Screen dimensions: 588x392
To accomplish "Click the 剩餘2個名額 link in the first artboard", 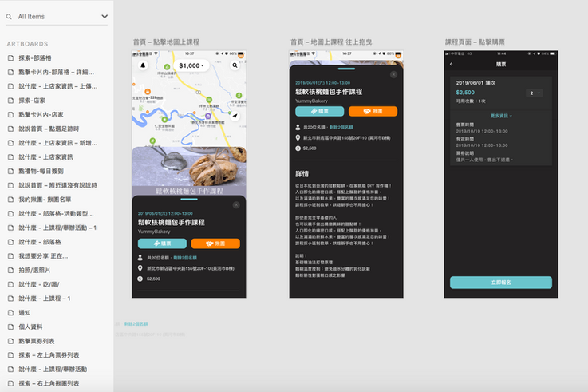I will (x=185, y=258).
